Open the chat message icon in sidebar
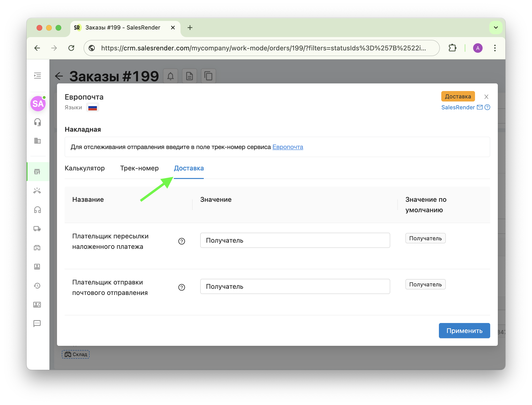532x405 pixels. 37,323
